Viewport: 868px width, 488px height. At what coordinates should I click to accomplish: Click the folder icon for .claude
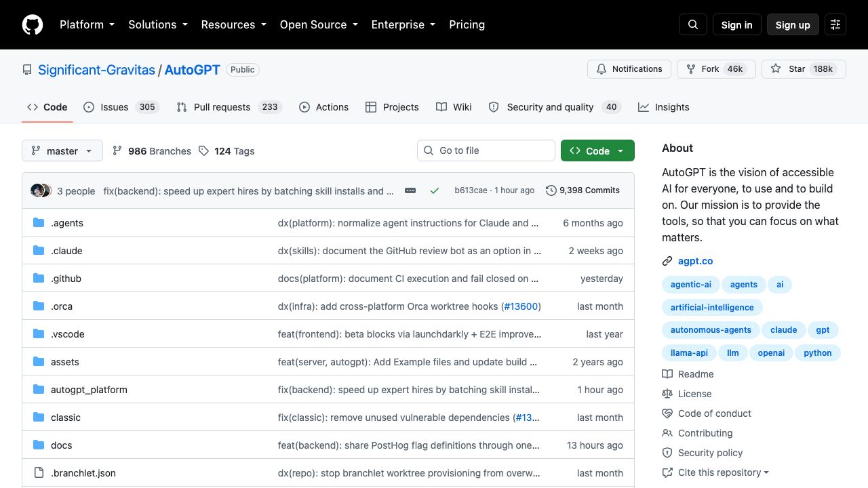coord(39,251)
